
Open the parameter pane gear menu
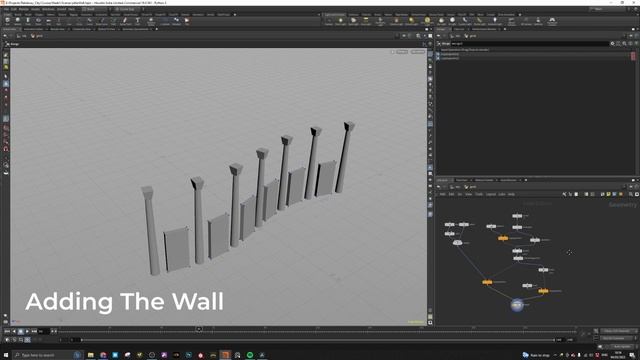612,43
